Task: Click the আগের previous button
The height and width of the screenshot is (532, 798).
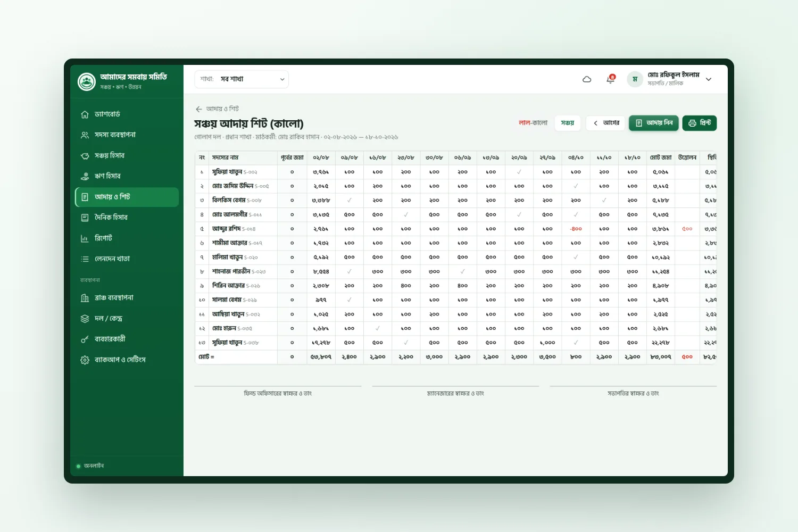Action: (x=606, y=123)
